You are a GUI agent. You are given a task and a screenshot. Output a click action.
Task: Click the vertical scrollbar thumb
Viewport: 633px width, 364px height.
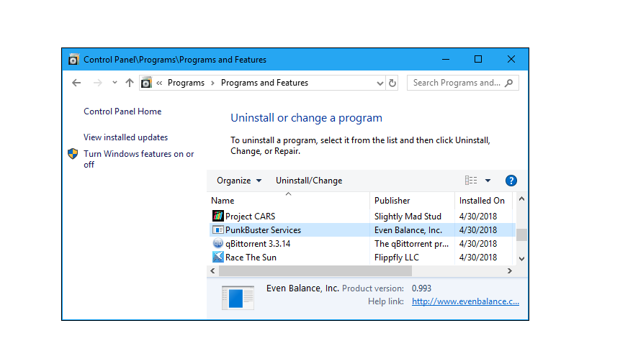click(521, 235)
